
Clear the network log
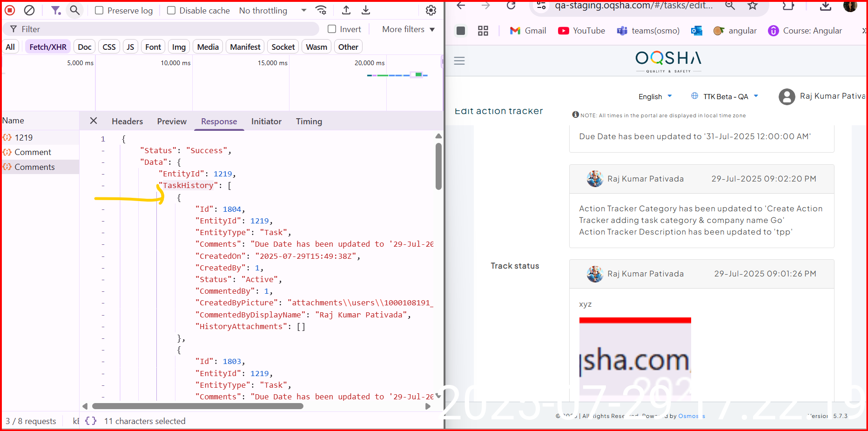tap(29, 10)
